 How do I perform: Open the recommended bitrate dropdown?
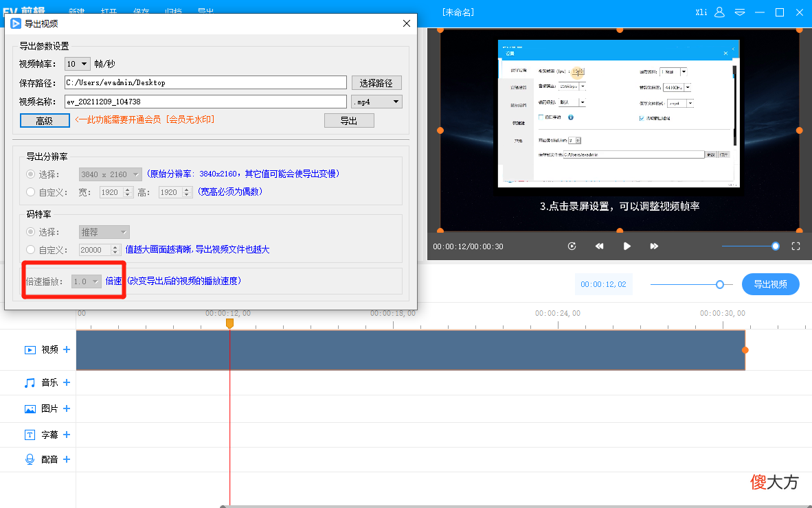coord(104,232)
